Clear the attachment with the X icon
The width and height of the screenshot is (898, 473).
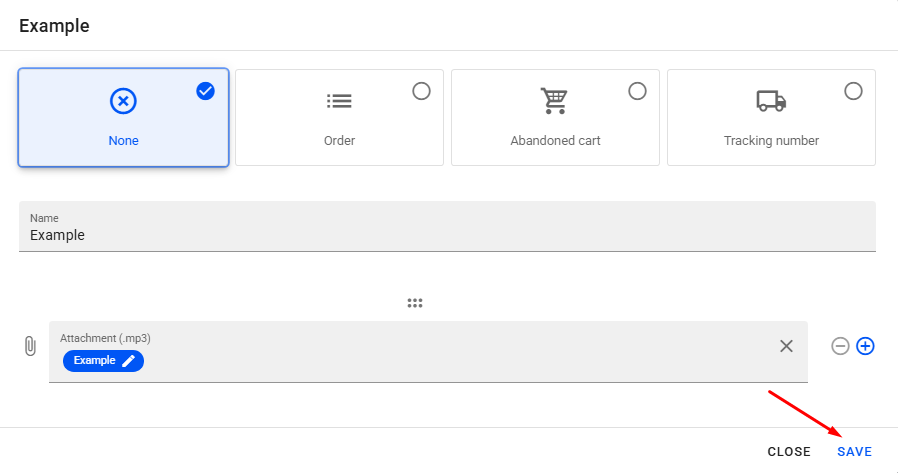click(x=786, y=346)
